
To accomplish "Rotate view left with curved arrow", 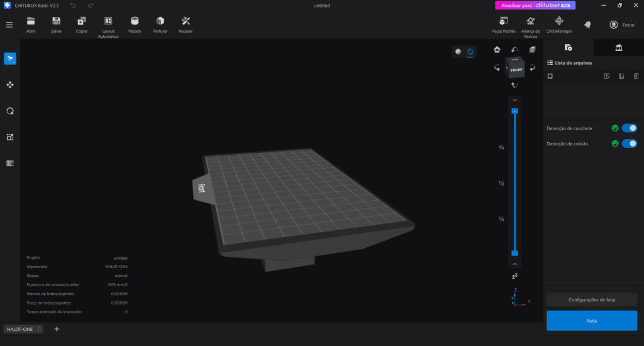I will pyautogui.click(x=497, y=68).
